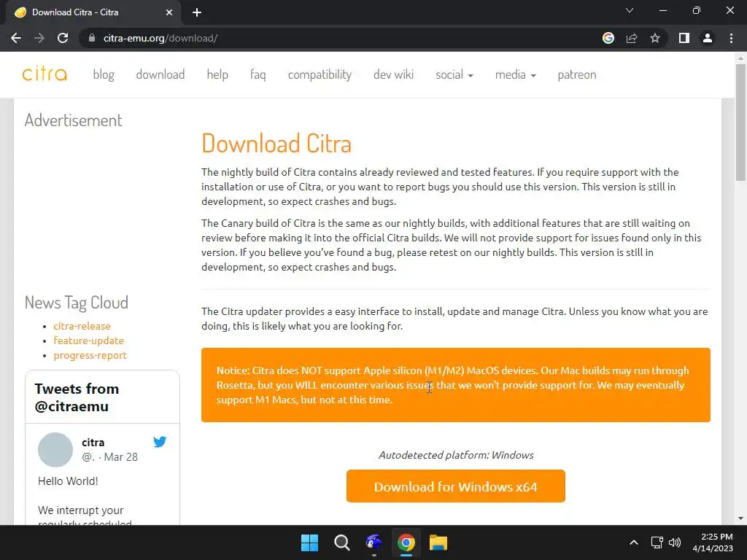Click the 'Download Citra' heading

click(x=276, y=144)
